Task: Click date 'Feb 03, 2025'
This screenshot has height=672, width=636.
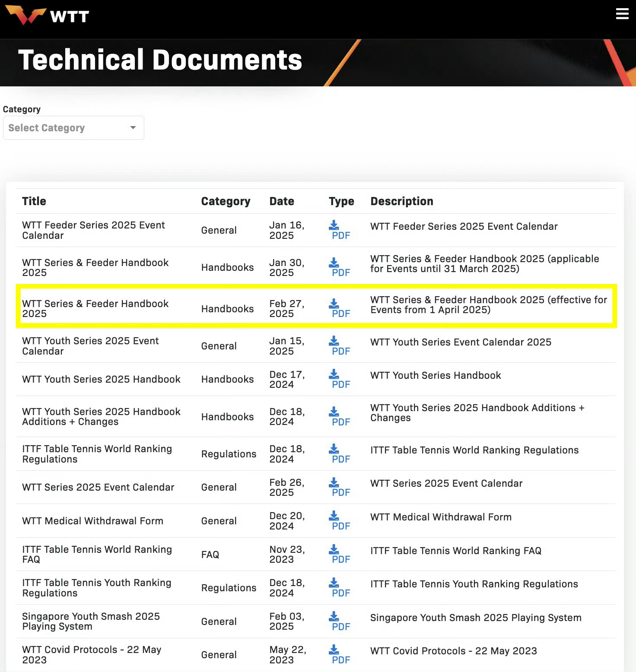Action: [287, 621]
